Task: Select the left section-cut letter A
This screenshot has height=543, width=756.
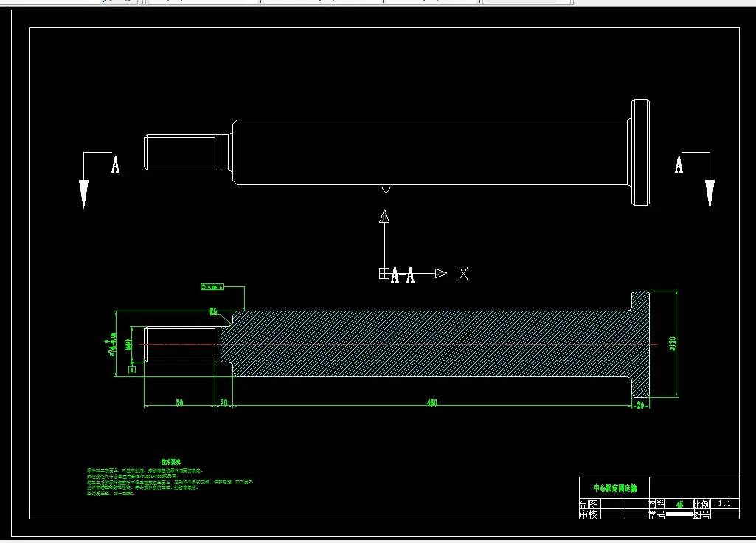Action: pos(115,165)
